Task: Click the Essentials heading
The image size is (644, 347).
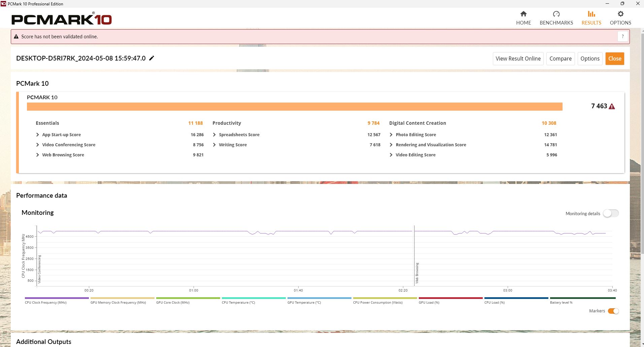Action: 47,123
